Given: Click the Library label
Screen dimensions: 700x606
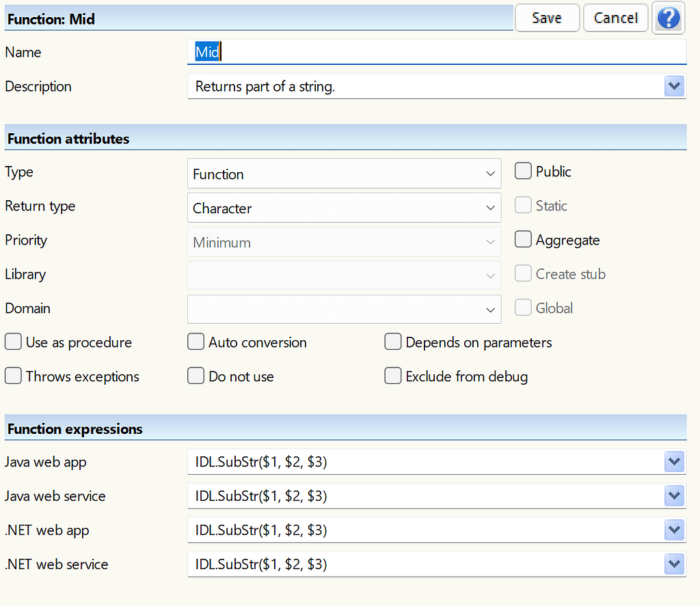Looking at the screenshot, I should (25, 274).
